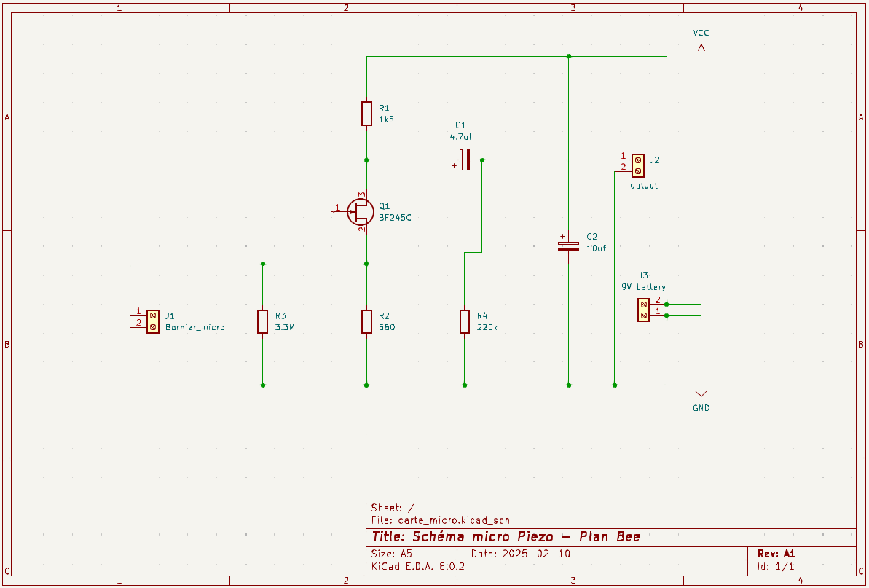
Task: Select the C1 4.7uf capacitor symbol
Action: 465,160
